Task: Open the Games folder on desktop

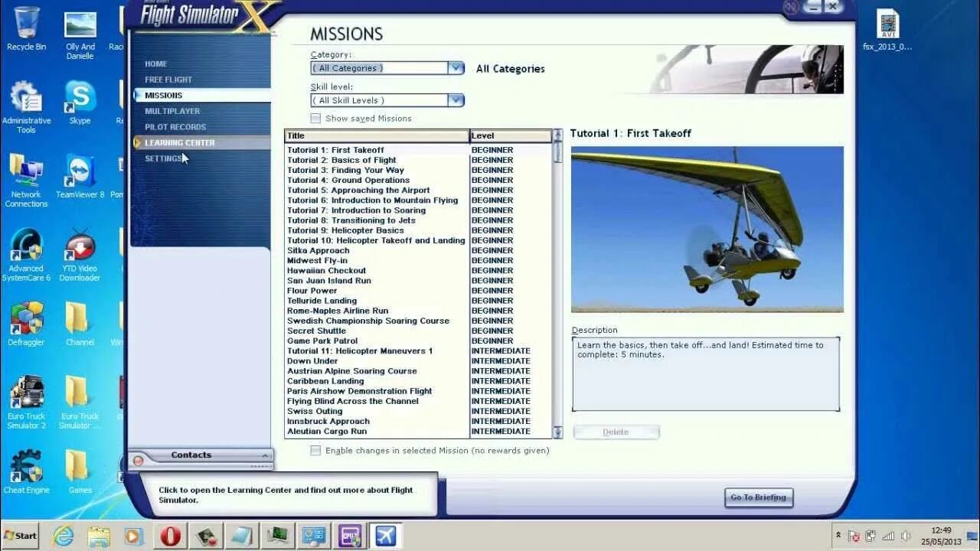Action: 80,471
